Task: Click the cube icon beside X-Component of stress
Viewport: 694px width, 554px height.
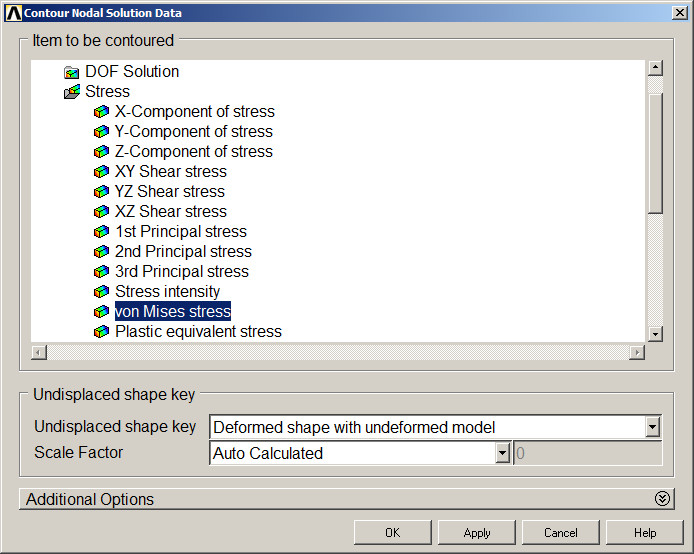Action: 101,112
